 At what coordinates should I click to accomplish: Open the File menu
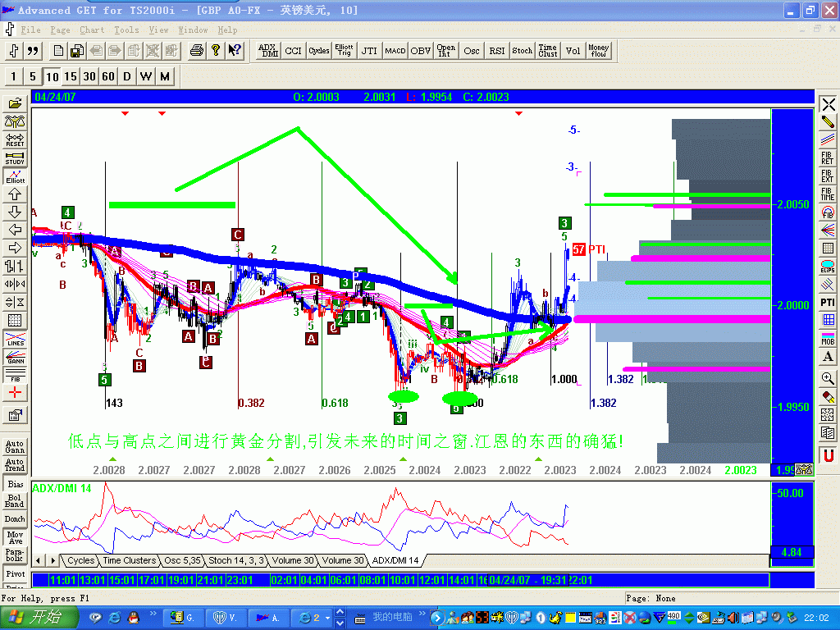click(30, 30)
